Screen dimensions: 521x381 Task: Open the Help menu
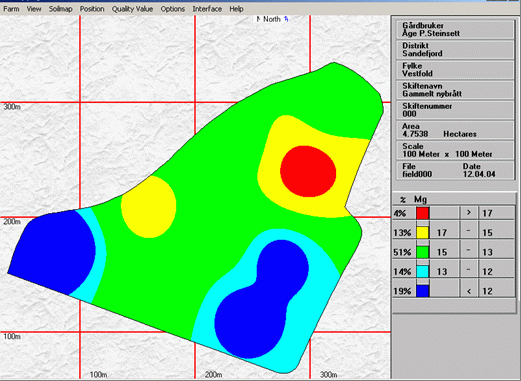pyautogui.click(x=236, y=9)
